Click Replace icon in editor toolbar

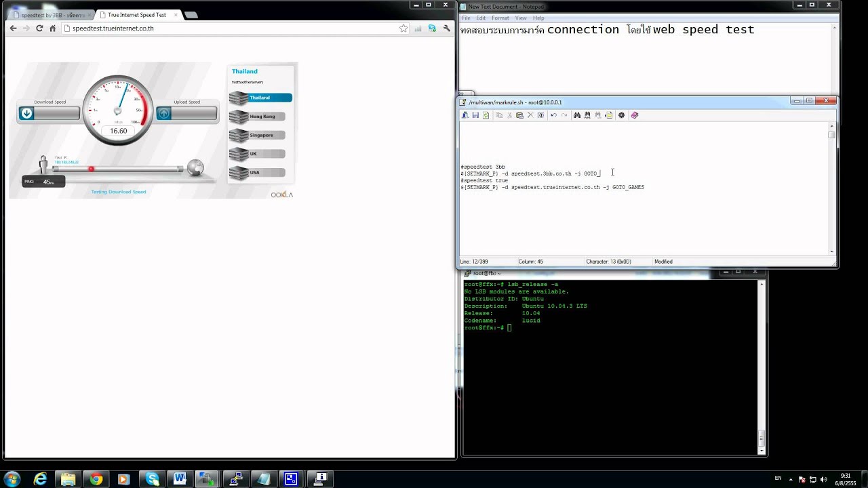(x=587, y=115)
